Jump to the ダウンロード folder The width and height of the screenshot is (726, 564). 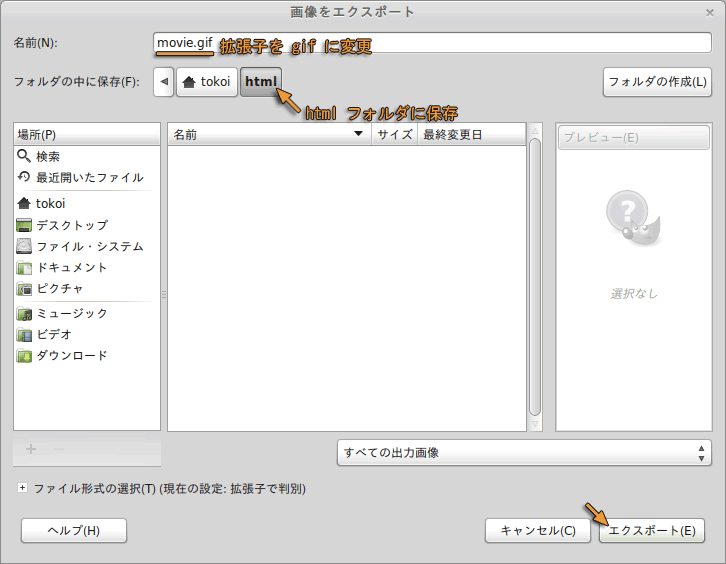pyautogui.click(x=71, y=355)
